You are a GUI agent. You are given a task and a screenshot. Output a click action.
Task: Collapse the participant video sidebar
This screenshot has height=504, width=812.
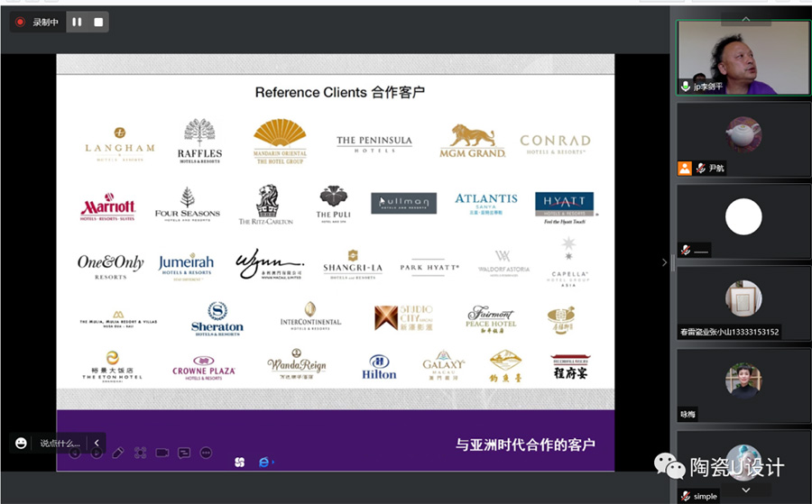coord(665,262)
